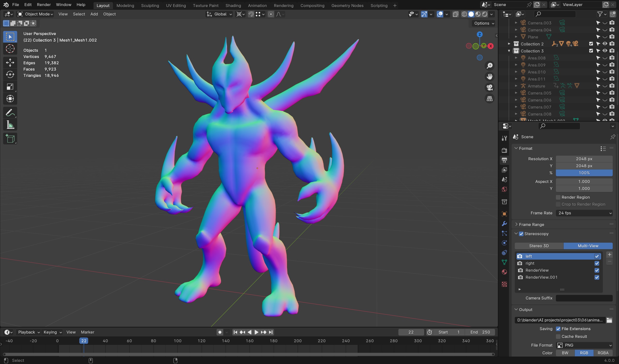Viewport: 619px width, 364px height.
Task: Open the Render properties tab
Action: coord(504,150)
